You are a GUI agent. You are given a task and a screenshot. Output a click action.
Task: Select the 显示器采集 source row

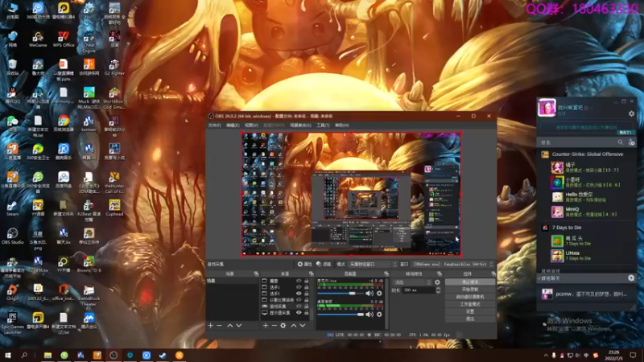286,313
